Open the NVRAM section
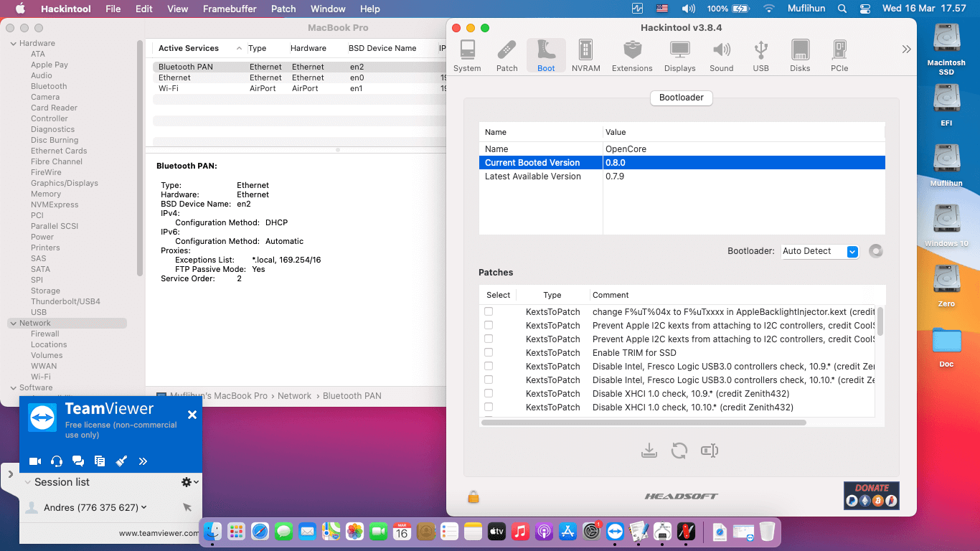 (585, 55)
